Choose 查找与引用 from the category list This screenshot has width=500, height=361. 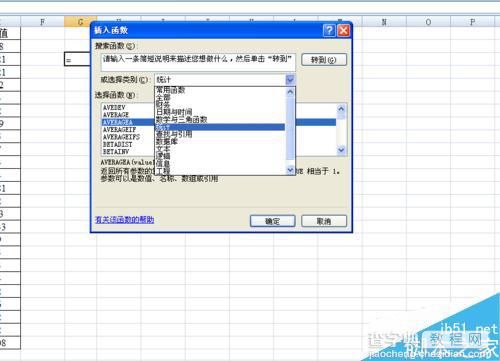point(220,134)
